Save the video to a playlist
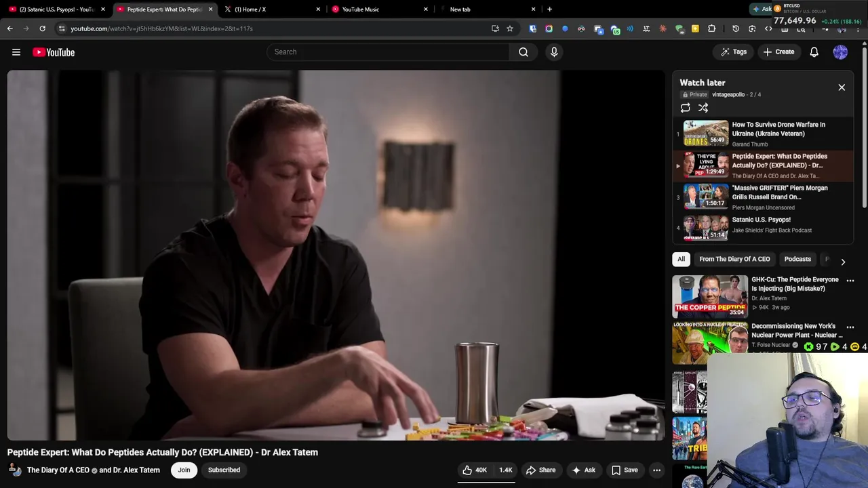The width and height of the screenshot is (868, 488). click(x=625, y=470)
